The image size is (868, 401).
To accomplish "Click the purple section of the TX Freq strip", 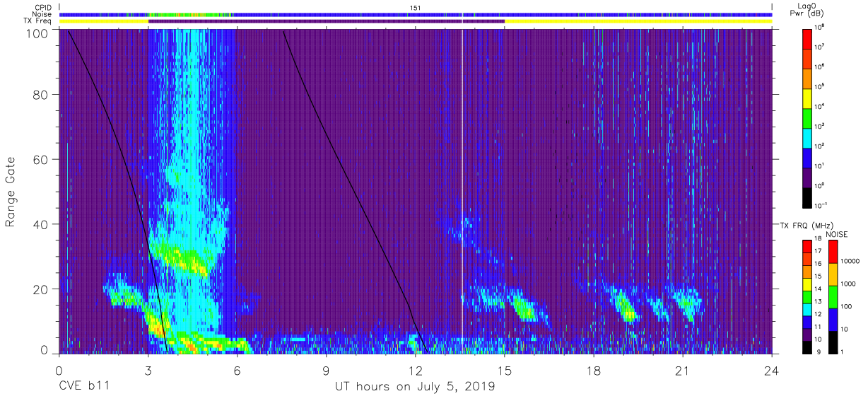I will coord(327,21).
